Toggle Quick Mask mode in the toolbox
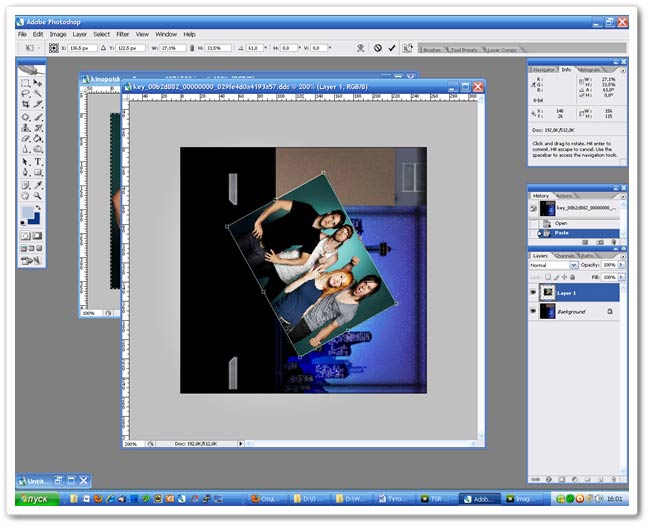650x527 pixels. (x=38, y=236)
